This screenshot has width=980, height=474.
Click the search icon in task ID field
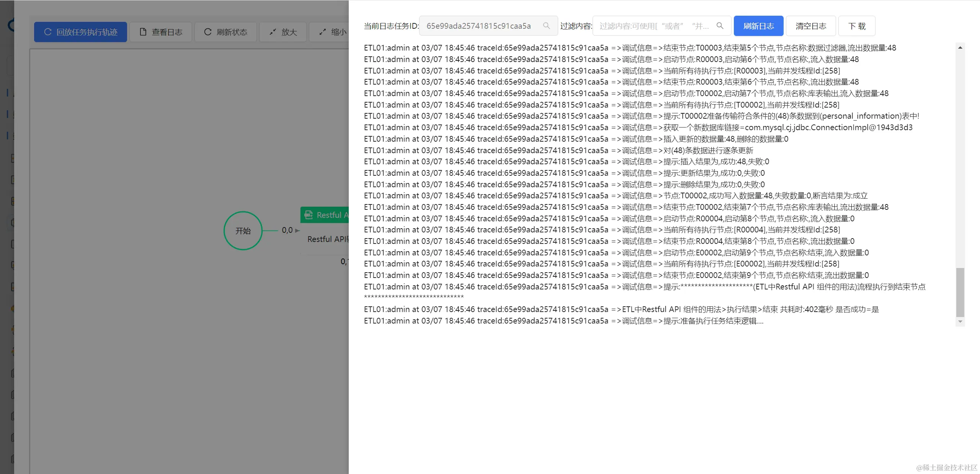pyautogui.click(x=546, y=26)
